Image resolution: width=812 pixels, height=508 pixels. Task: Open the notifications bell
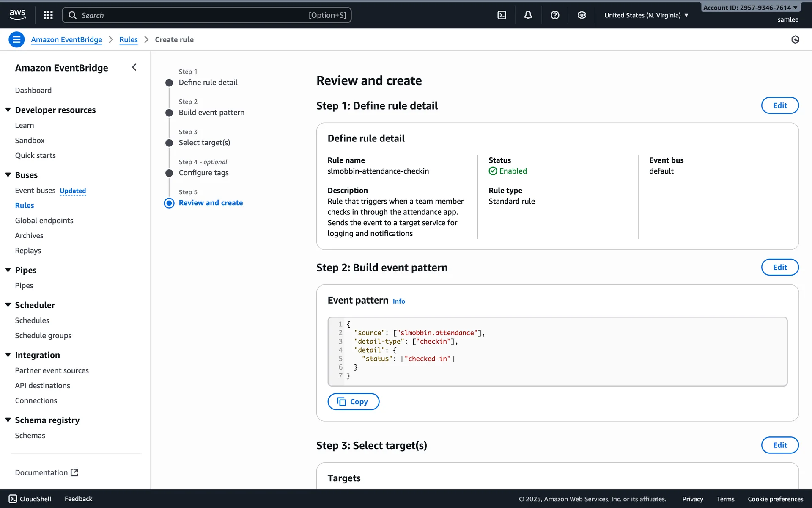(x=528, y=15)
